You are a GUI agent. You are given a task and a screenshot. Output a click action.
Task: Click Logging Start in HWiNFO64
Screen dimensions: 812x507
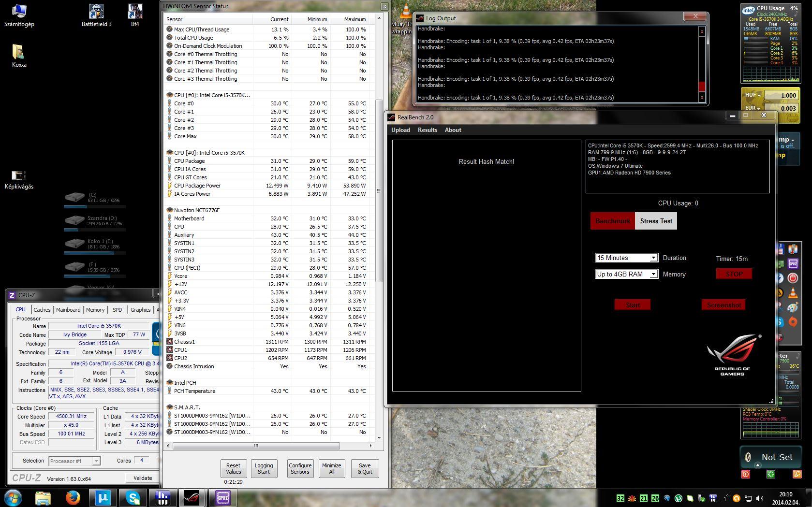[264, 469]
